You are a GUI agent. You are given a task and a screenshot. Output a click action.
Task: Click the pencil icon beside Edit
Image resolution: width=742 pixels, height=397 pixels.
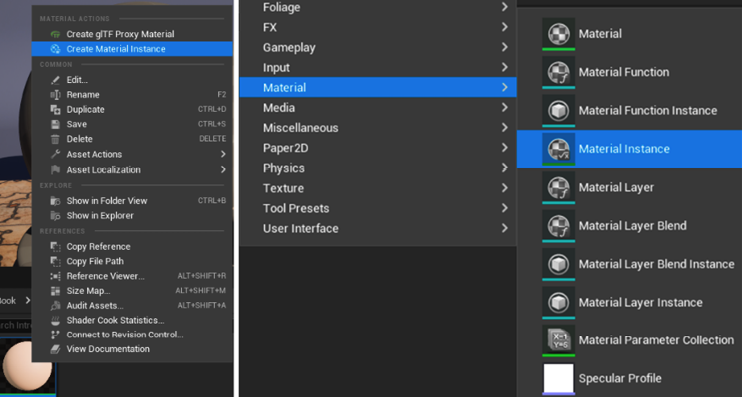pyautogui.click(x=55, y=80)
